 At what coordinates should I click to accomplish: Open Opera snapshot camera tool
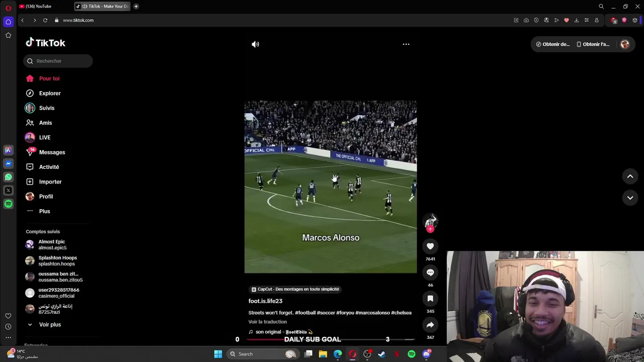click(x=526, y=20)
